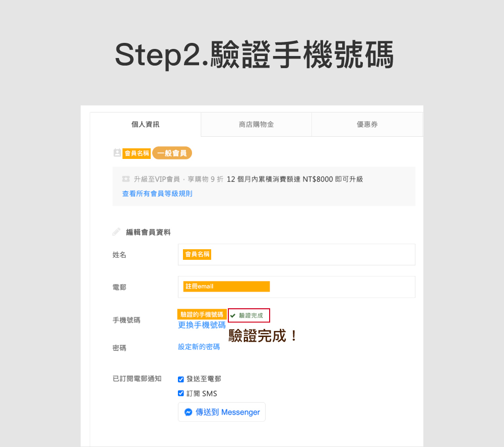Viewport: 504px width, 447px height.
Task: Open the 優惠券 tab
Action: point(367,125)
